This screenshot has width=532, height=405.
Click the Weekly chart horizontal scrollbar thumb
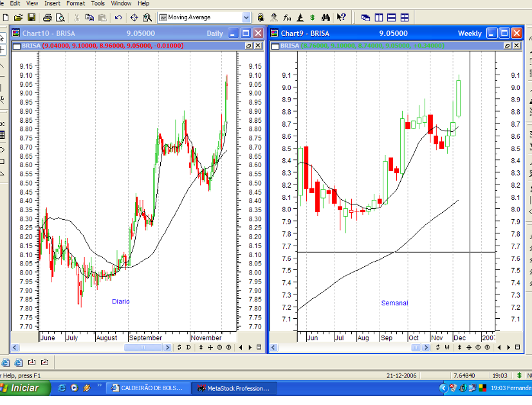tap(416, 347)
